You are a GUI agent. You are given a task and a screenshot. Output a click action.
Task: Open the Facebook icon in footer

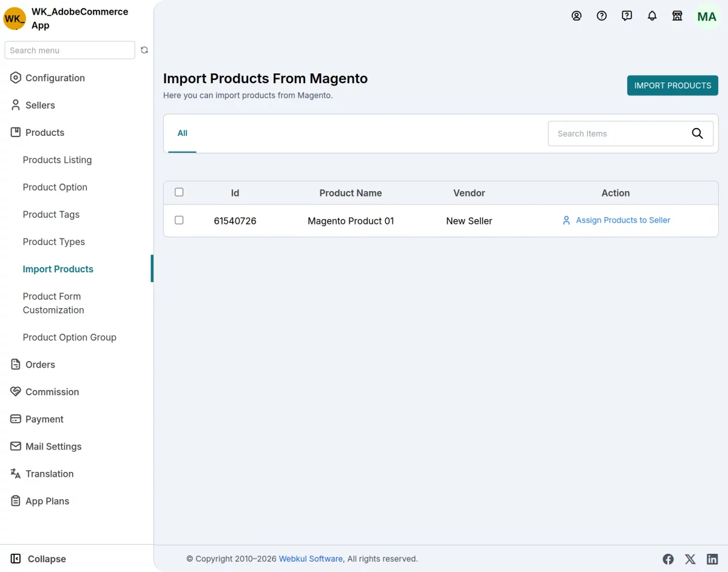point(668,559)
